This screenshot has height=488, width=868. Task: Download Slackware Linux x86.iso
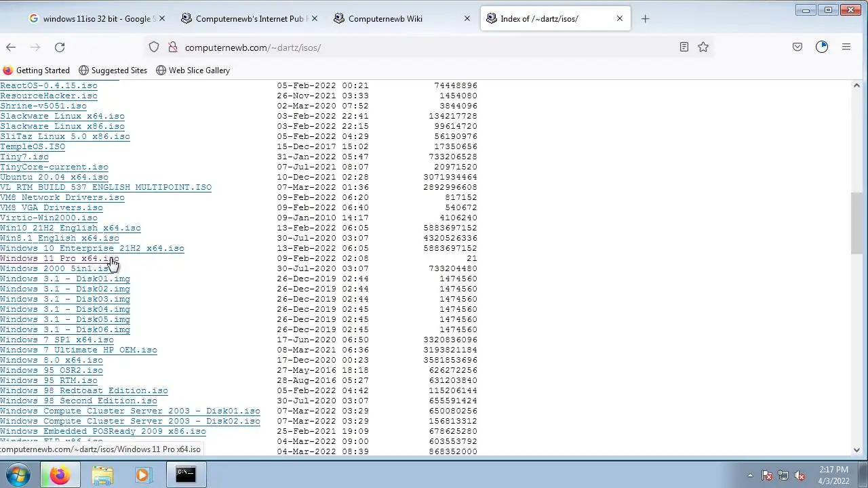pos(62,126)
